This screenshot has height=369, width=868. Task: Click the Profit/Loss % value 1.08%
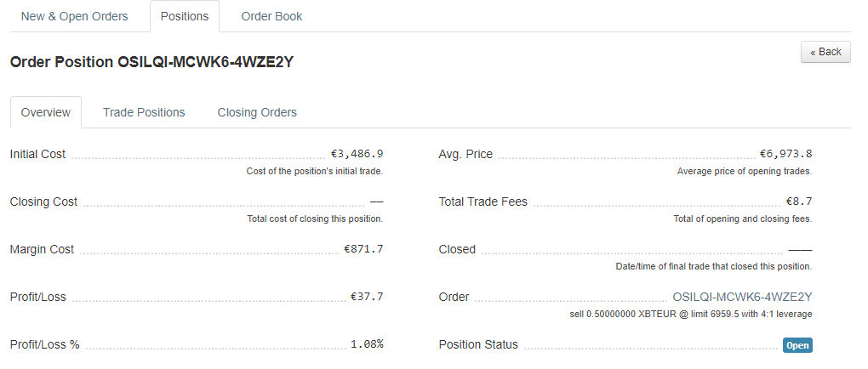(367, 344)
